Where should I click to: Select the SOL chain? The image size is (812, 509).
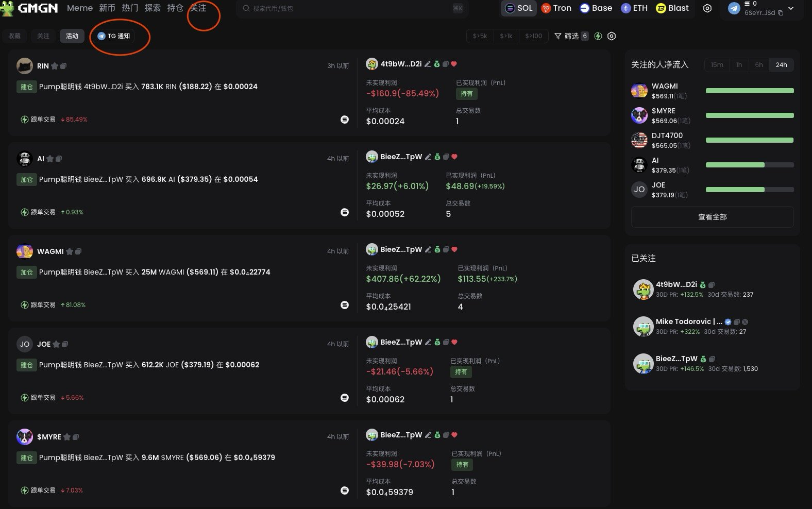coord(519,8)
